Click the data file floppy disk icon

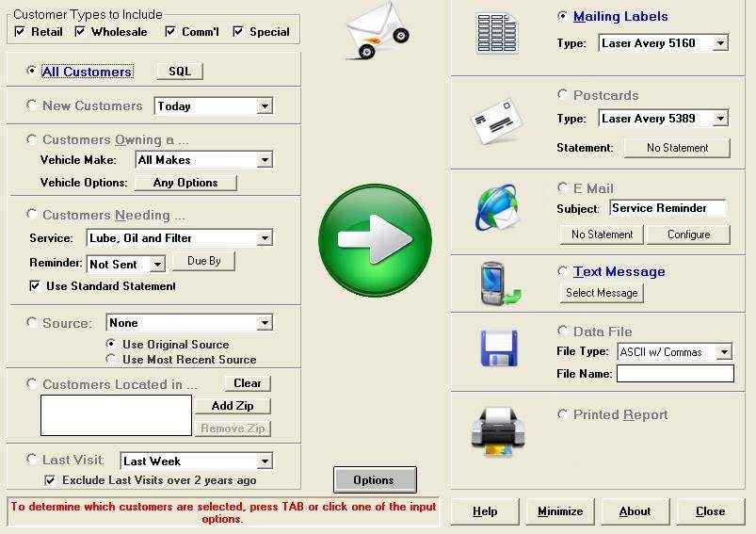[x=496, y=348]
